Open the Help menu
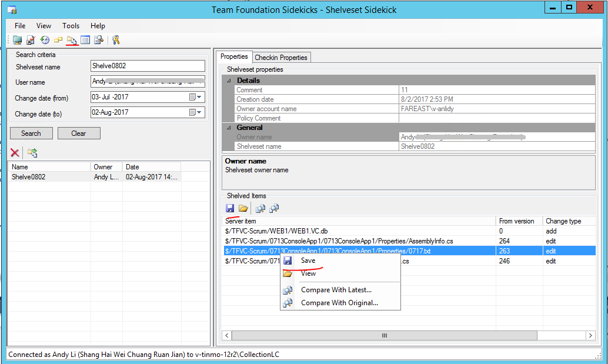The image size is (608, 364). click(98, 26)
